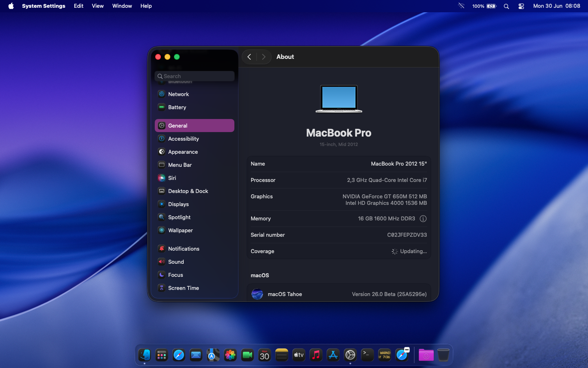
Task: Open Control Center from menu bar
Action: point(521,6)
